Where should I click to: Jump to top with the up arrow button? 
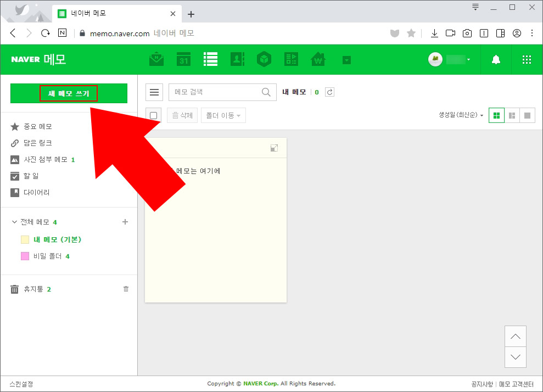(x=516, y=336)
